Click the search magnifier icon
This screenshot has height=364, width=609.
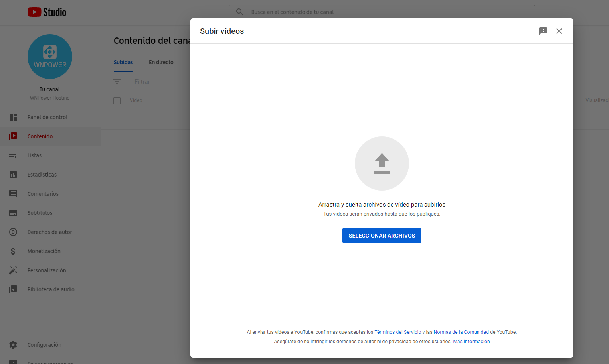point(239,12)
